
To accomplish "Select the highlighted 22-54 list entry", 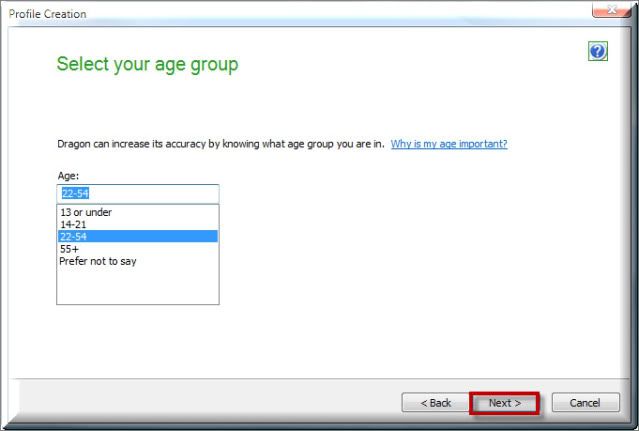I will coord(138,236).
